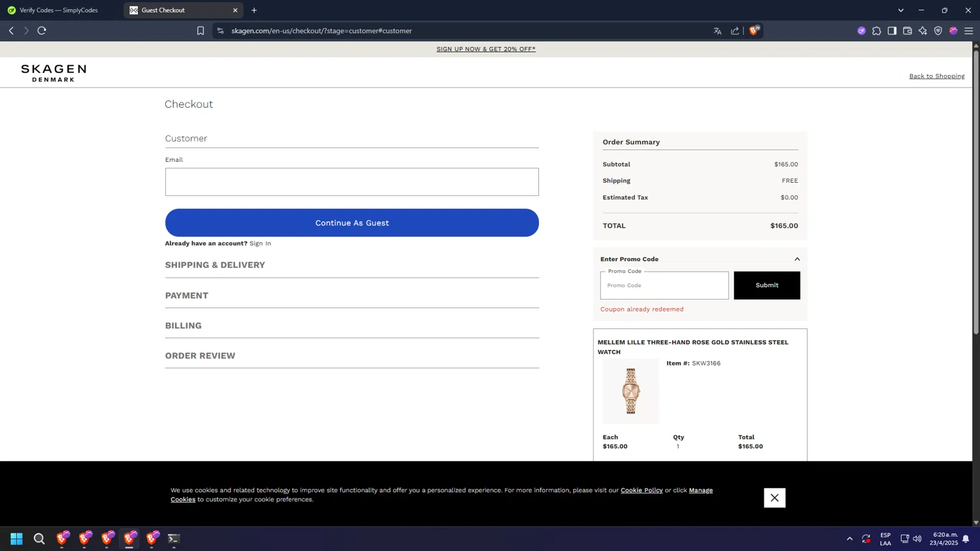980x551 pixels.
Task: Click the address bar URL
Action: (321, 31)
